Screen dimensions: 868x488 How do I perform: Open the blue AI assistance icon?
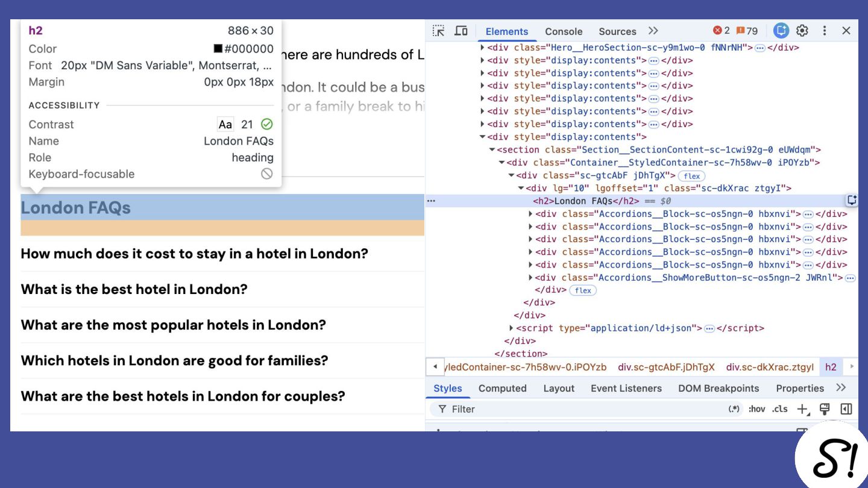tap(781, 31)
